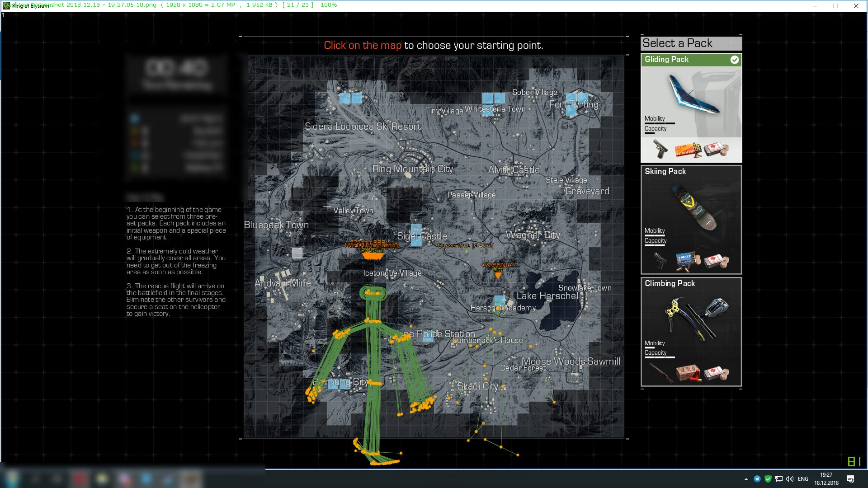Click the blue ammo box in Skiing Pack
Image resolution: width=868 pixels, height=488 pixels.
pos(688,261)
